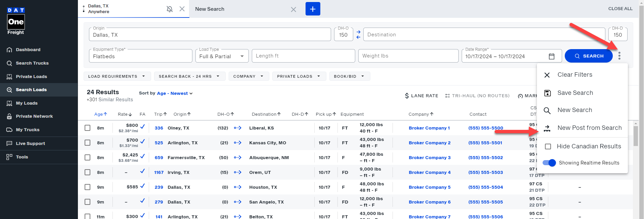Expand the Book/Bid filter dropdown
The height and width of the screenshot is (219, 644).
coord(350,76)
